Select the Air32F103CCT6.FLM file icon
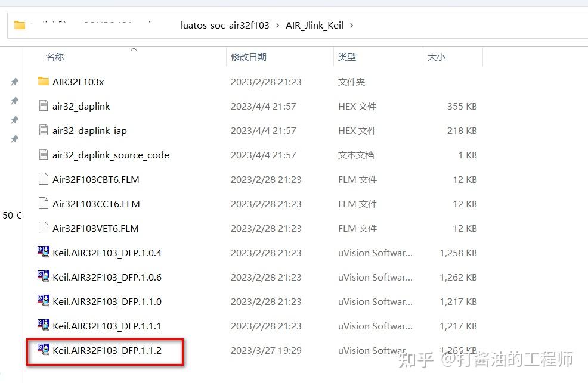The image size is (588, 383). point(44,203)
